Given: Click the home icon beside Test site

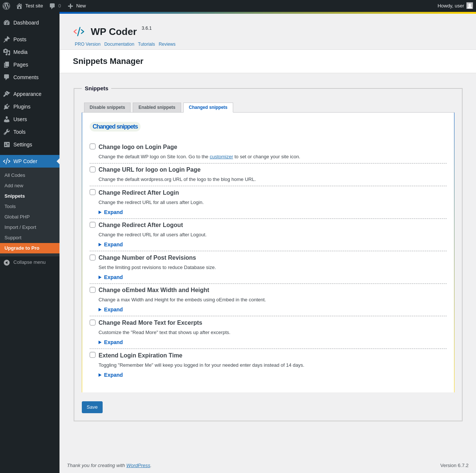Looking at the screenshot, I should (19, 6).
